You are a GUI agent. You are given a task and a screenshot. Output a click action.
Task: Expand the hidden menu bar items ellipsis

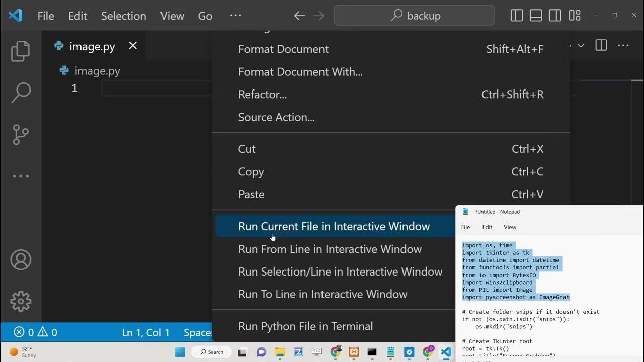click(x=235, y=16)
